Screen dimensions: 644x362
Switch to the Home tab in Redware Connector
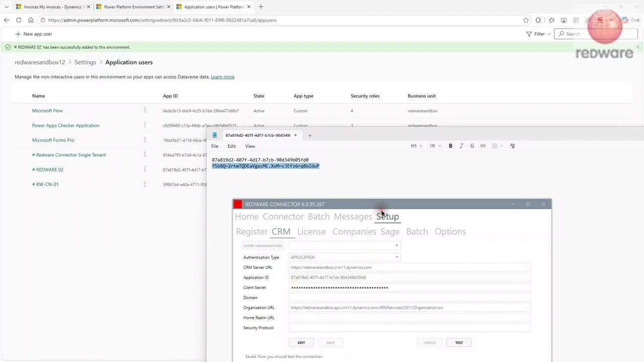click(x=247, y=216)
